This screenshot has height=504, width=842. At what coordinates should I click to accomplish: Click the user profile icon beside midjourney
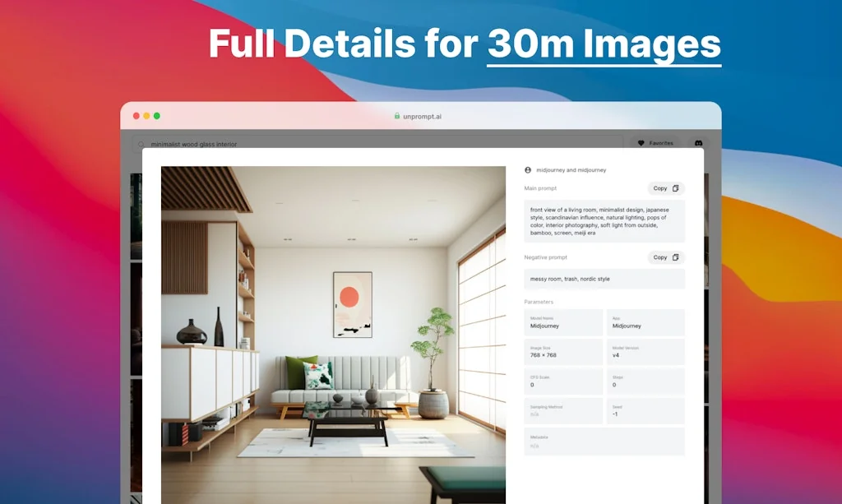pos(528,170)
